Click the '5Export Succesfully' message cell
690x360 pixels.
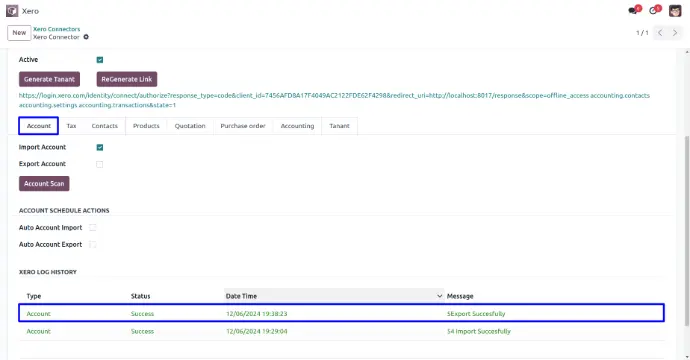pos(476,314)
